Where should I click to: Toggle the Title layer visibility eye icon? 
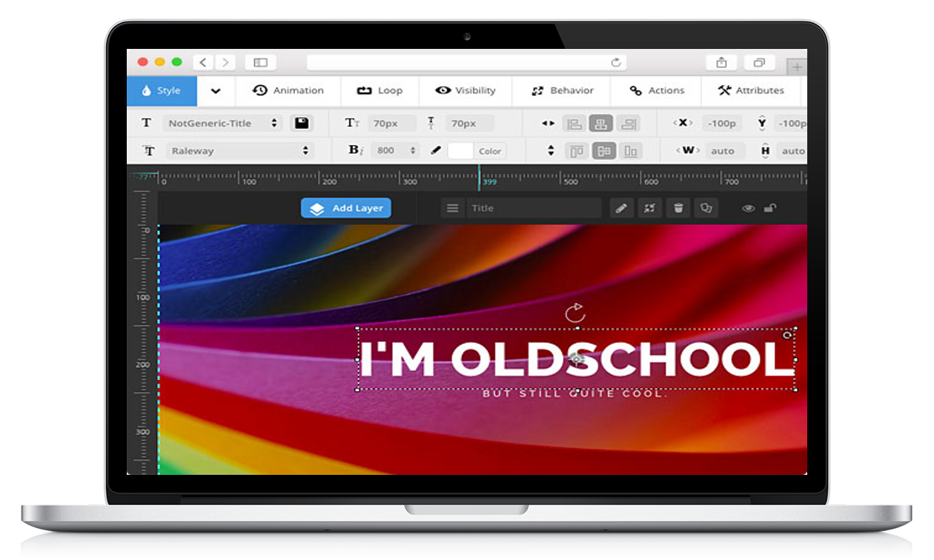point(748,208)
